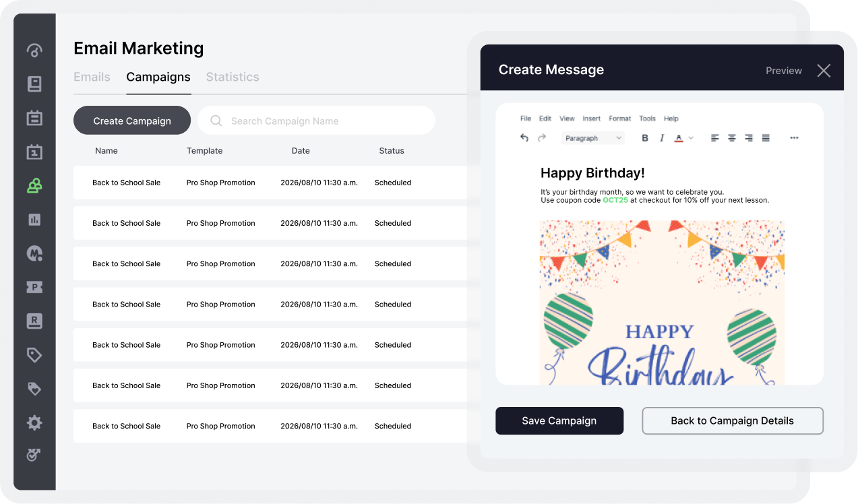
Task: Open the bar chart reports icon
Action: 34,220
